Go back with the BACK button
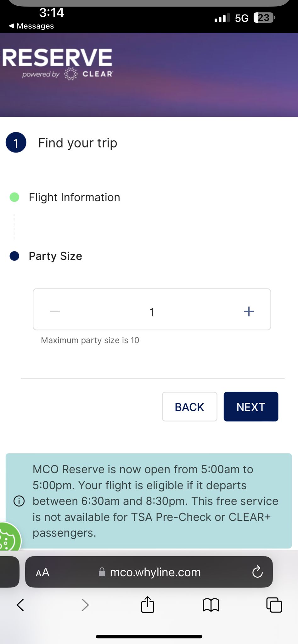Viewport: 298px width, 644px height. coord(189,407)
